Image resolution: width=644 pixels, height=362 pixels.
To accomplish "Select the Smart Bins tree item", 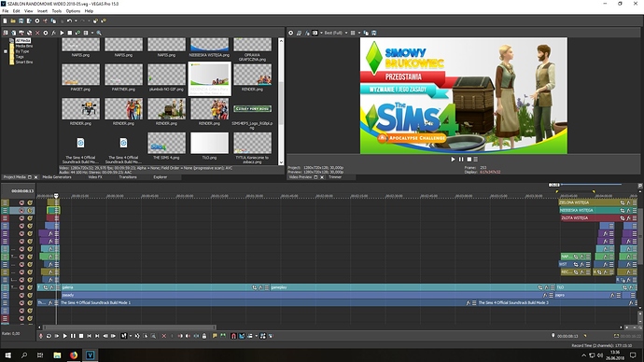I will (x=24, y=62).
